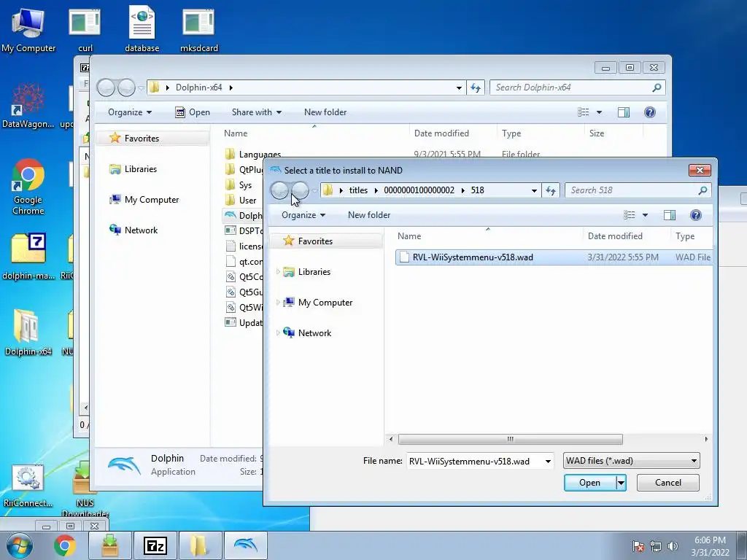Screen dimensions: 747x560
Task: Launch Google Chrome from desktop
Action: pyautogui.click(x=28, y=187)
